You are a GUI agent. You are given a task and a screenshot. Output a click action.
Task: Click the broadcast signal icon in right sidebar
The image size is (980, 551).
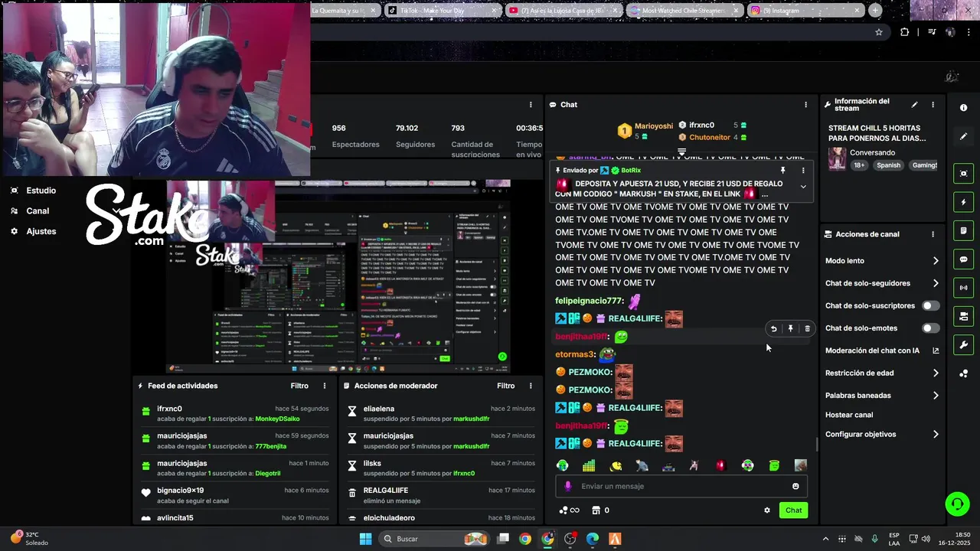coord(963,288)
